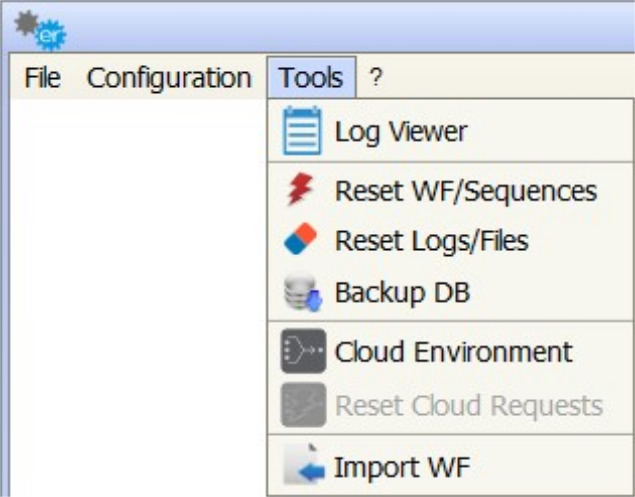The height and width of the screenshot is (497, 635).
Task: Click the database icon for Backup DB
Action: [x=301, y=293]
